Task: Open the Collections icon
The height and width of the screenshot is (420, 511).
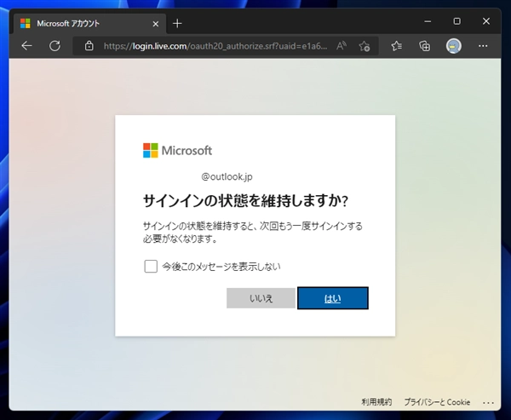Action: click(425, 46)
